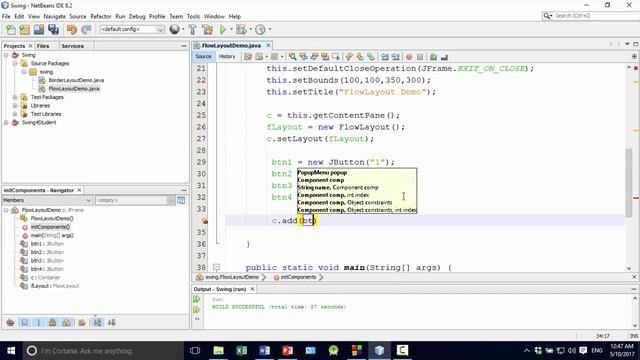640x360 pixels.
Task: Click the Build Project hammer icon
Action: [x=193, y=29]
